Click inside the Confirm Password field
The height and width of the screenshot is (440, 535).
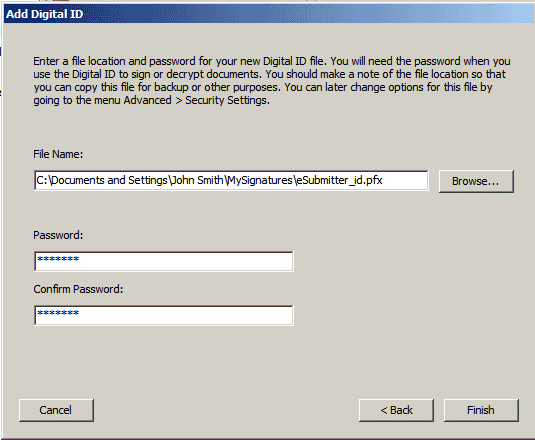[x=163, y=315]
